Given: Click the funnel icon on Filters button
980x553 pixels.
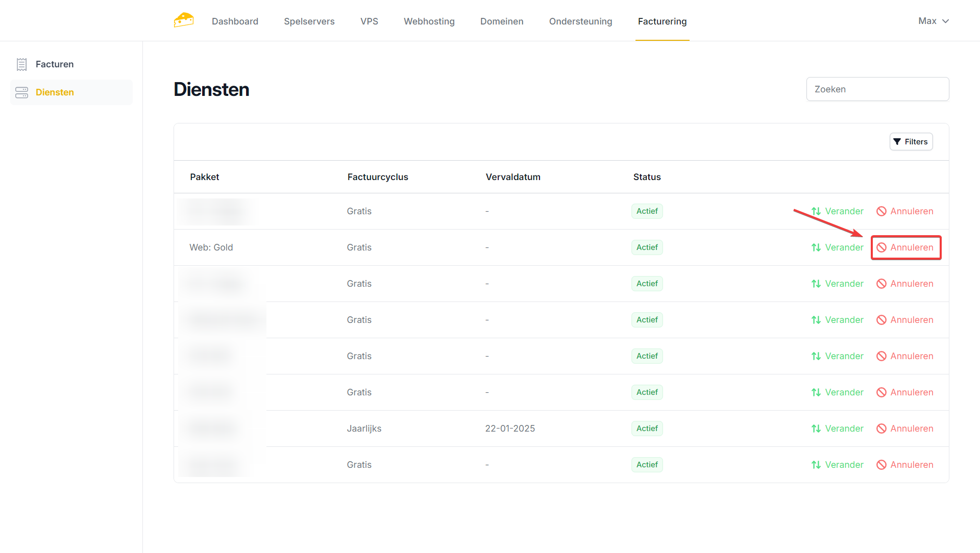Looking at the screenshot, I should tap(897, 142).
